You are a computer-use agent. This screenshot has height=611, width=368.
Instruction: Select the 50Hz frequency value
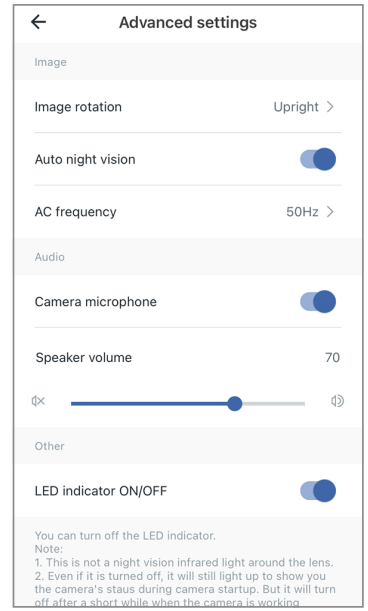(302, 212)
